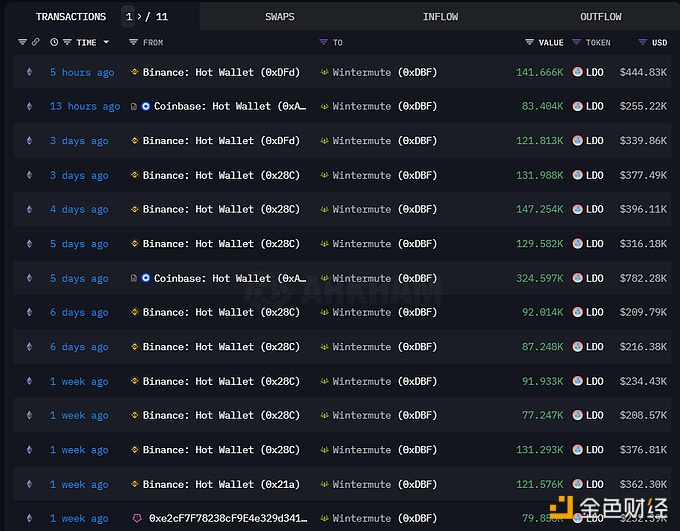Viewport: 680px width, 531px height.
Task: Open the 0xe2cF7F78238cF9E4e329d341 address
Action: click(228, 518)
